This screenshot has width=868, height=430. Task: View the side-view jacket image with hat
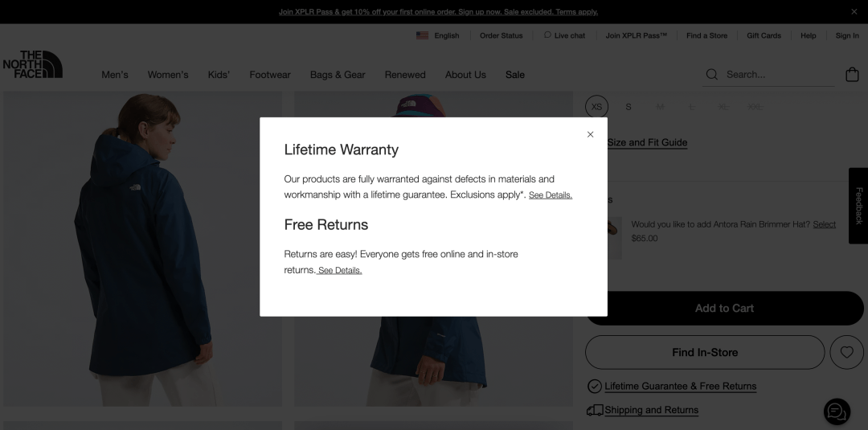433,360
